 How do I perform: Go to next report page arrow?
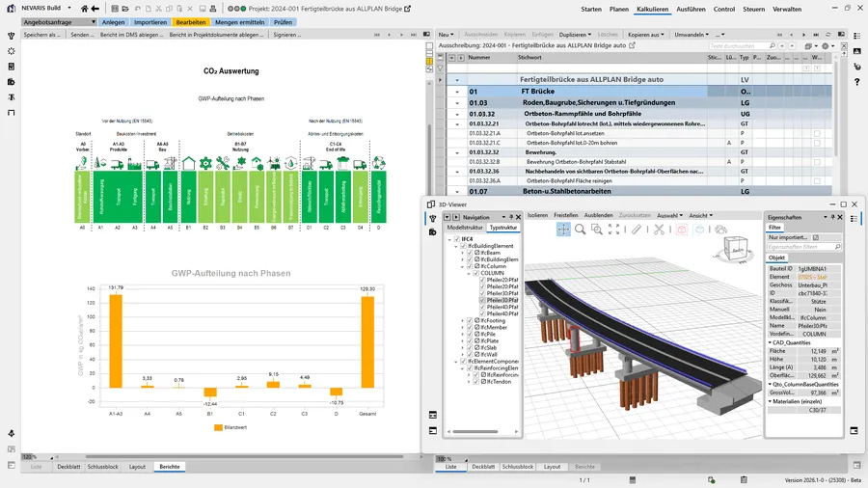click(401, 35)
